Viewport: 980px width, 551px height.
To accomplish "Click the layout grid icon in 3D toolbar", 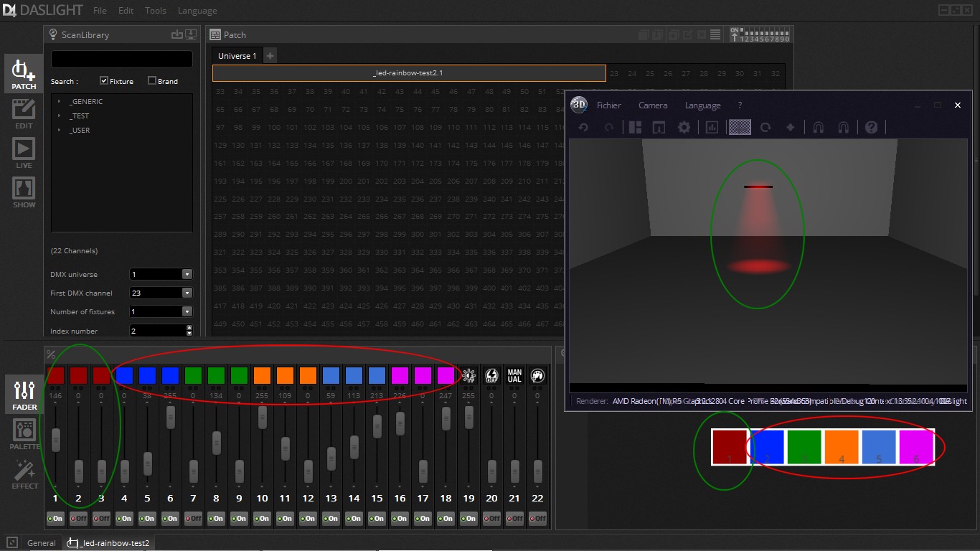I will pos(636,127).
